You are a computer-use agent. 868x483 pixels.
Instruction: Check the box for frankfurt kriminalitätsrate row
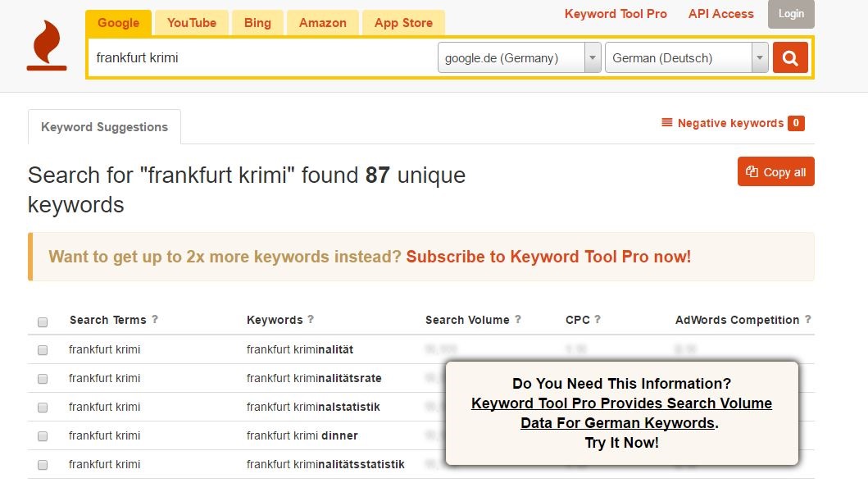[x=43, y=379]
